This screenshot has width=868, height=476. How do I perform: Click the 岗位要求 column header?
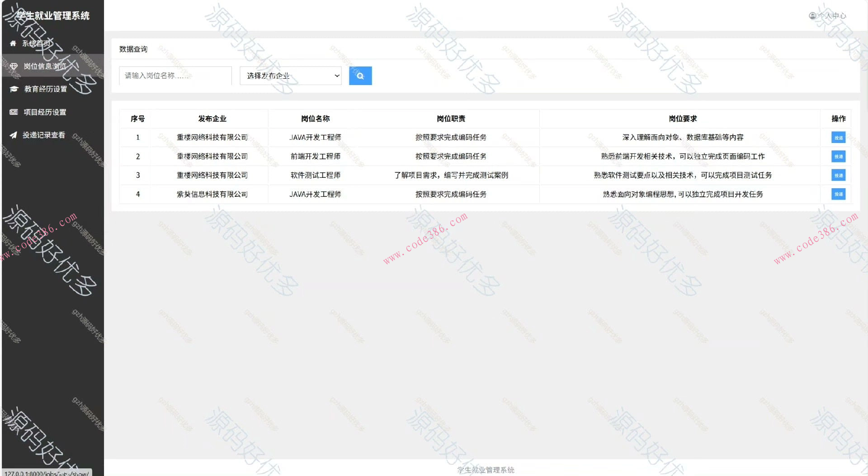coord(683,119)
